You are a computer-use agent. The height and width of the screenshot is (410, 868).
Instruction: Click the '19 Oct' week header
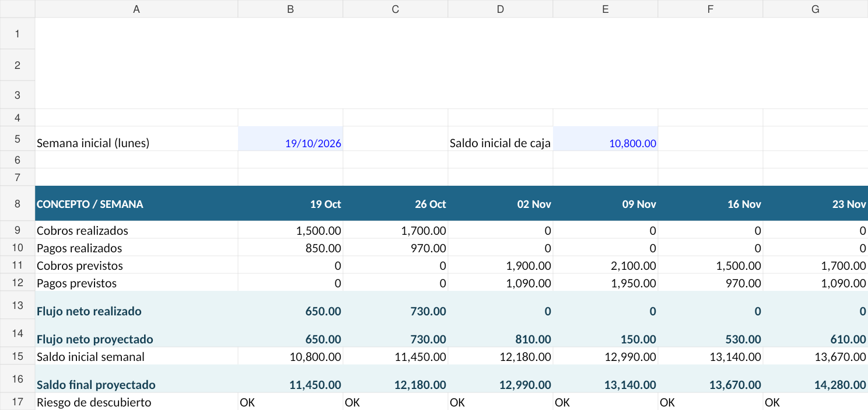pos(290,203)
